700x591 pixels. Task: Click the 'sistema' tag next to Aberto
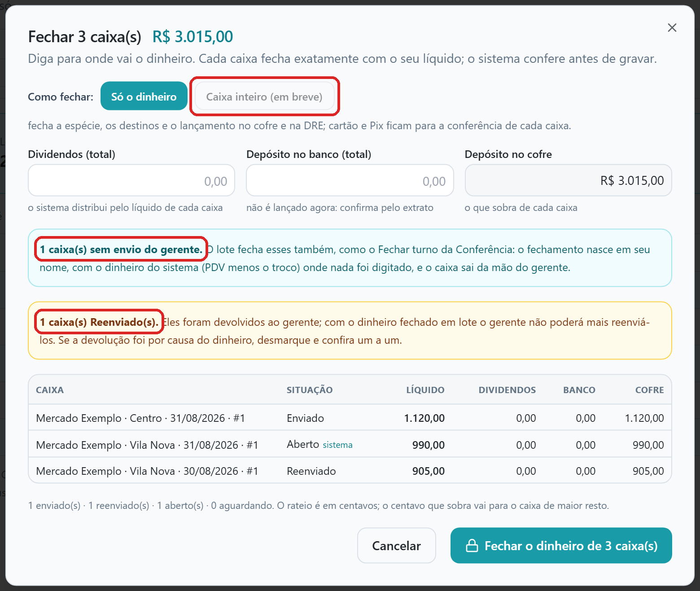pyautogui.click(x=337, y=445)
